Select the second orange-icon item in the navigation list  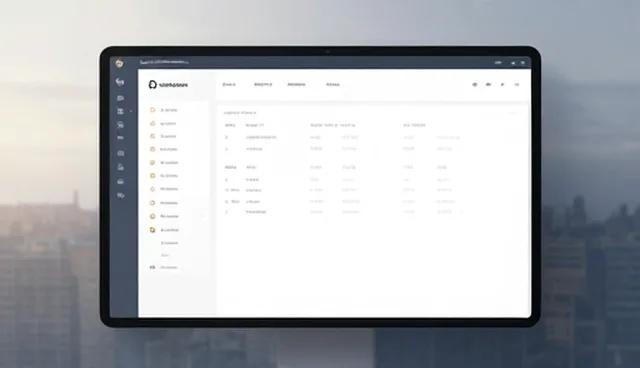(164, 123)
